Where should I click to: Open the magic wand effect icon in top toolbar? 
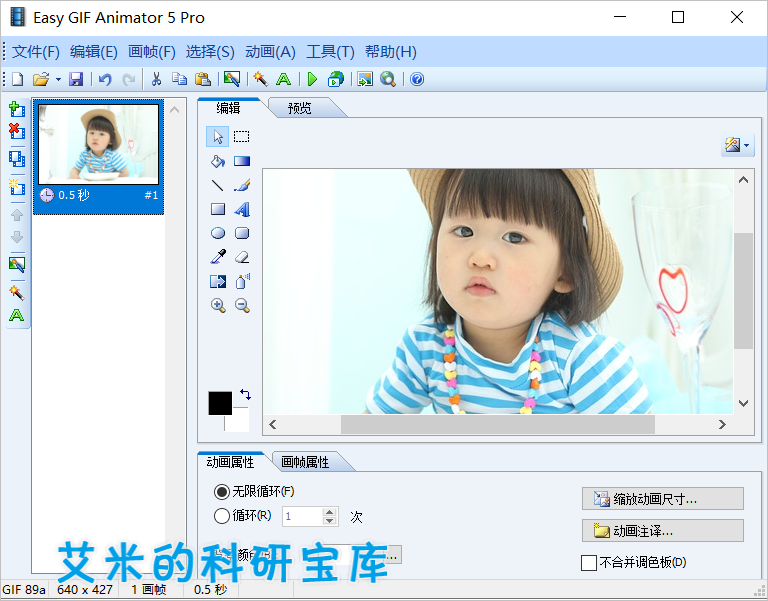point(261,79)
